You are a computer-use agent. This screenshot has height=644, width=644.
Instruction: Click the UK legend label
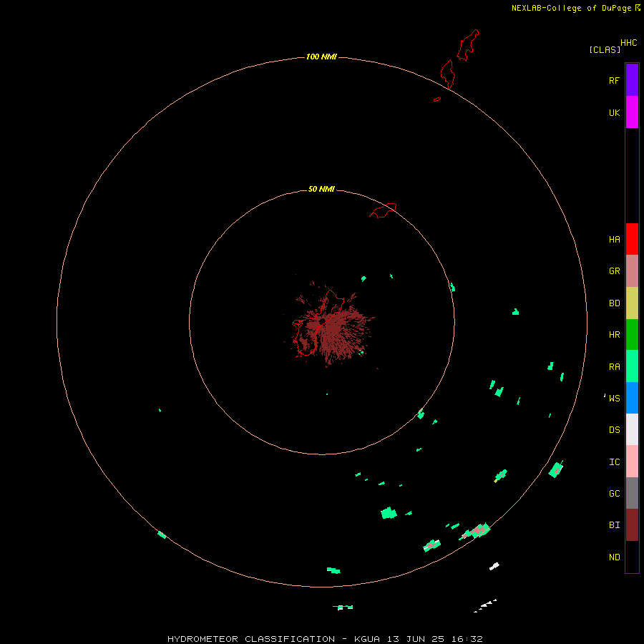point(614,112)
